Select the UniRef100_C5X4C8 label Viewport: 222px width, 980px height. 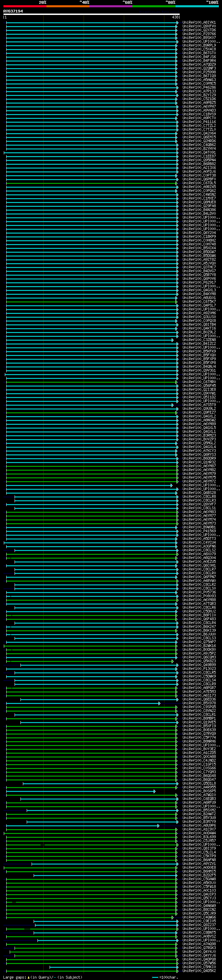coord(199,49)
